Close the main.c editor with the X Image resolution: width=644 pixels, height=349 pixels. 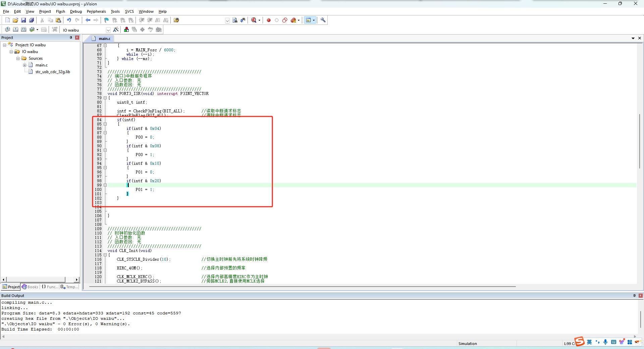click(640, 38)
